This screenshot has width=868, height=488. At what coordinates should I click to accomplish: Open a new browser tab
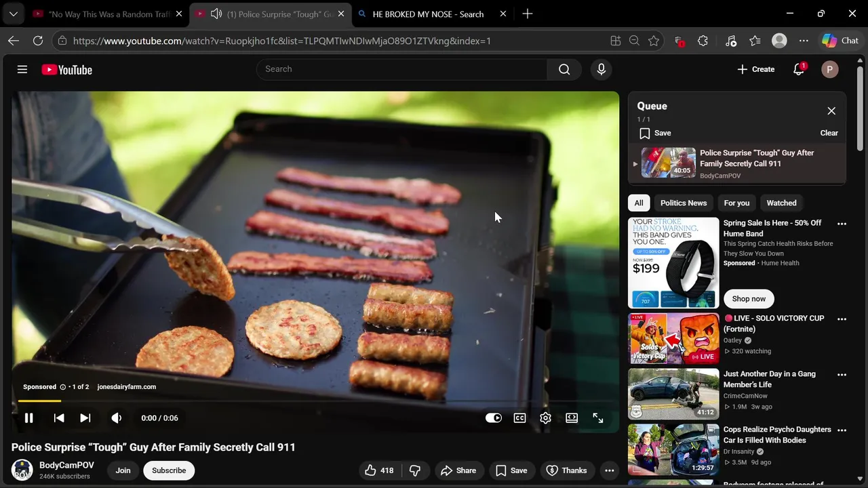(528, 14)
